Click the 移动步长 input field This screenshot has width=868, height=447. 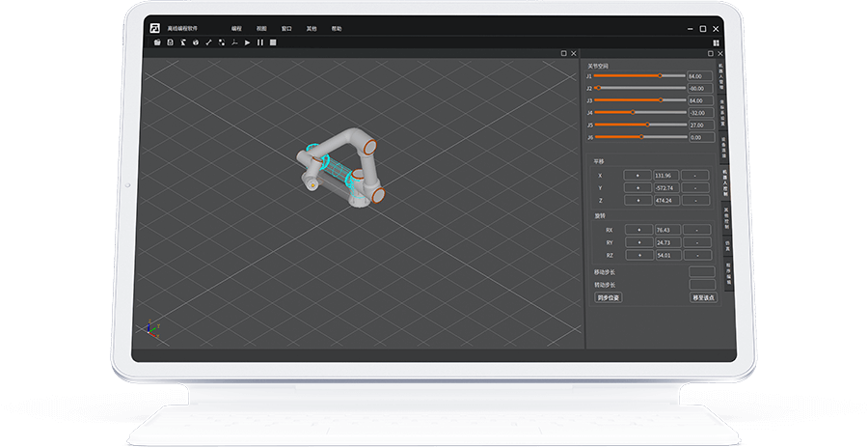[x=701, y=272]
